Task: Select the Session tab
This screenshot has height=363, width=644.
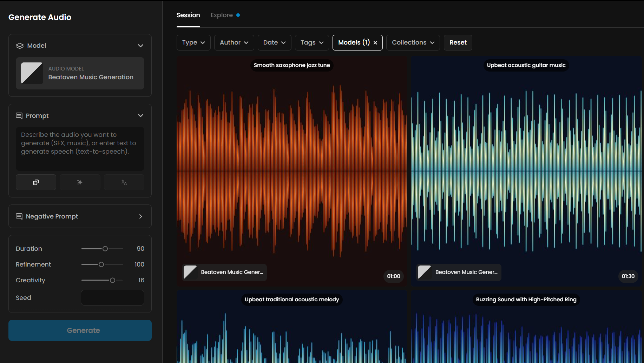Action: 188,15
